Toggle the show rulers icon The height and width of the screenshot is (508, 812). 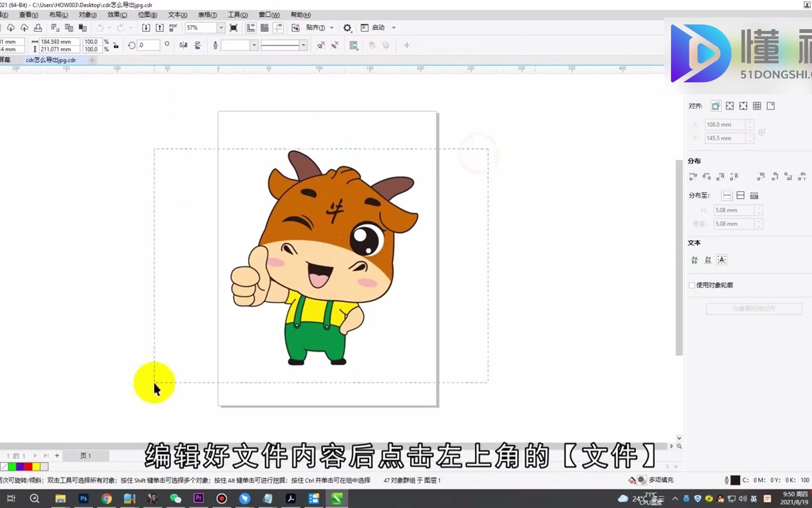[251, 28]
